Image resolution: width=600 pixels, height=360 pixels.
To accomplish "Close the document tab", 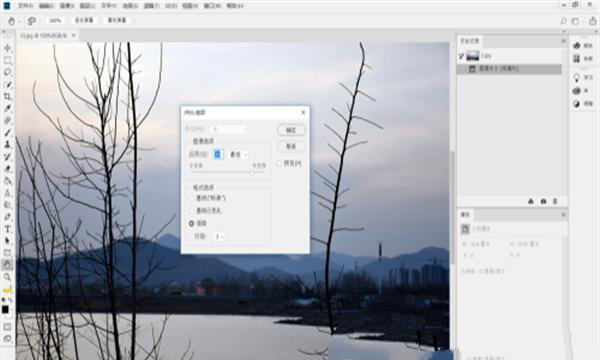I will click(73, 35).
